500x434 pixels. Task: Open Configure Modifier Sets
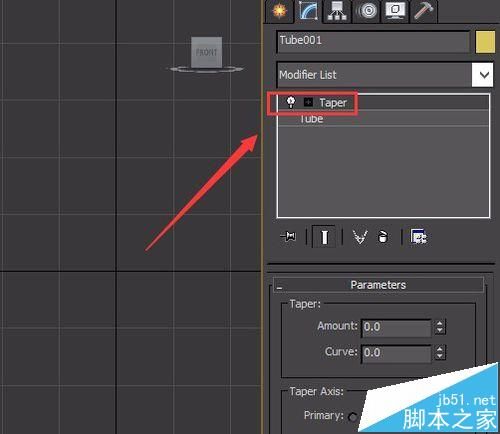pyautogui.click(x=419, y=237)
